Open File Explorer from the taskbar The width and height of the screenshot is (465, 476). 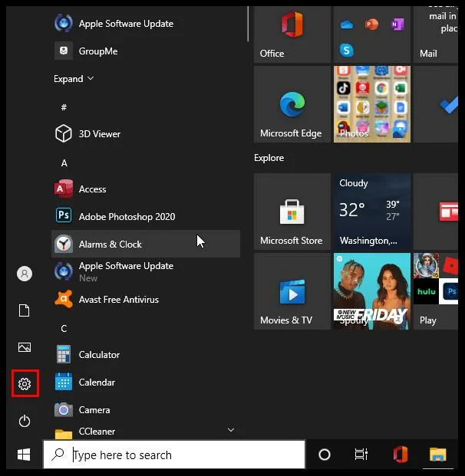(x=437, y=455)
